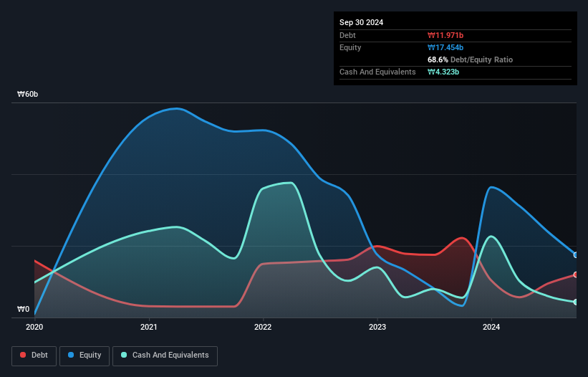The image size is (588, 377).
Task: Click the 2022 x-axis label
Action: (x=263, y=327)
